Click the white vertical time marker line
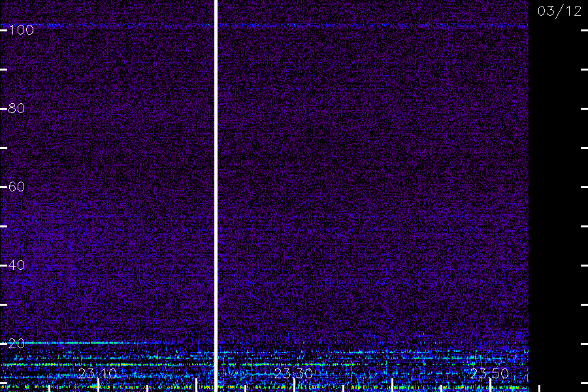This screenshot has width=588, height=392. pyautogui.click(x=216, y=196)
